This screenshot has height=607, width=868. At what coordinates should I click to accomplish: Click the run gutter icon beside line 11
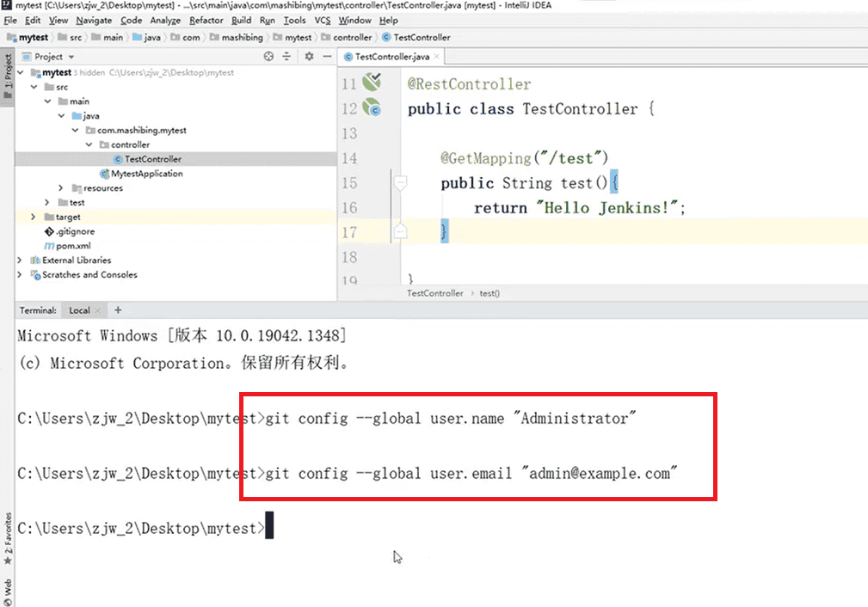[371, 82]
